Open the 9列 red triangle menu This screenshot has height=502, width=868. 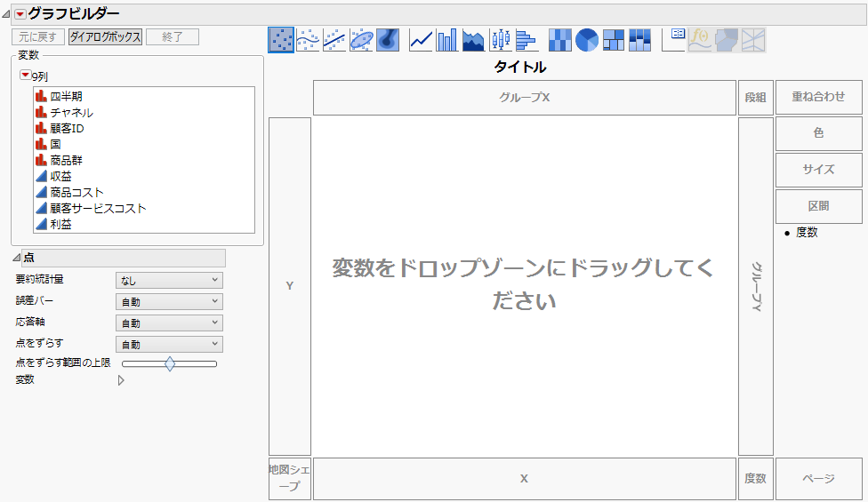25,76
